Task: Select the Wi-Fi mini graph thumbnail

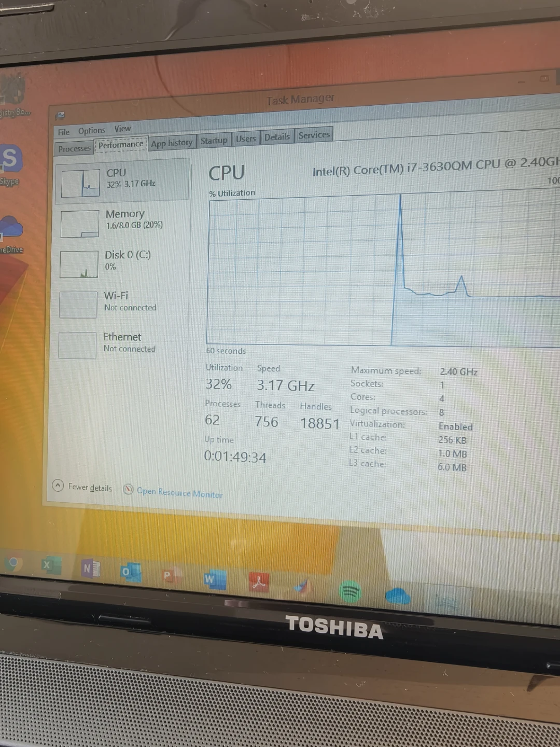Action: (78, 305)
